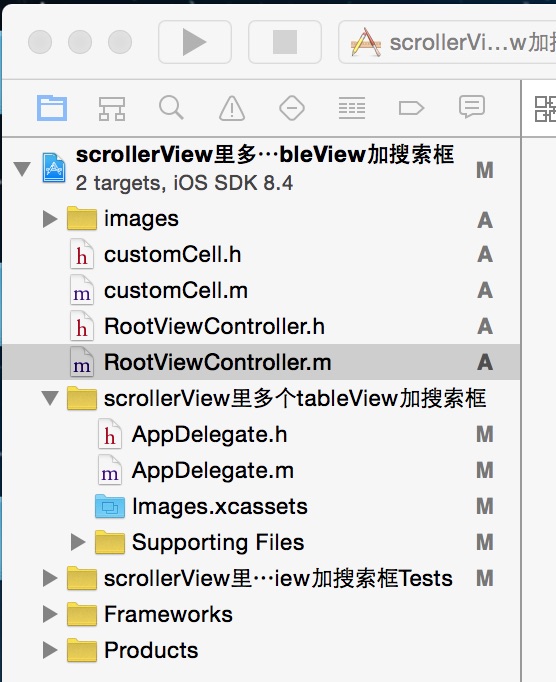Open the Symbol navigator icon

tap(112, 108)
